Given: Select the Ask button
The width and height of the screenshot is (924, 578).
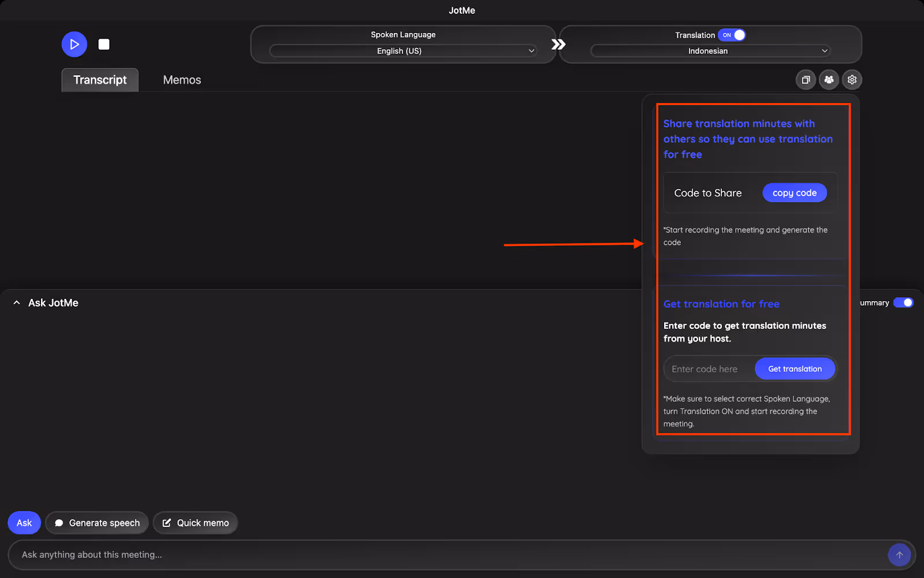Looking at the screenshot, I should point(24,523).
